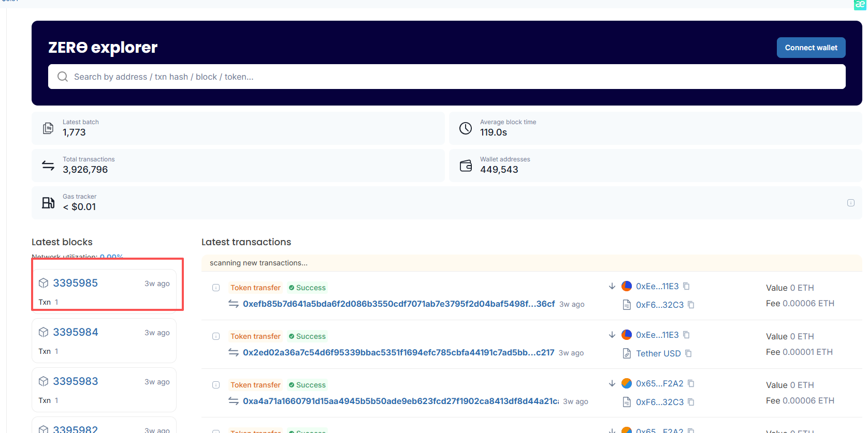Open sender 0xEe...11E3 in second transaction
The width and height of the screenshot is (868, 433).
pos(657,335)
